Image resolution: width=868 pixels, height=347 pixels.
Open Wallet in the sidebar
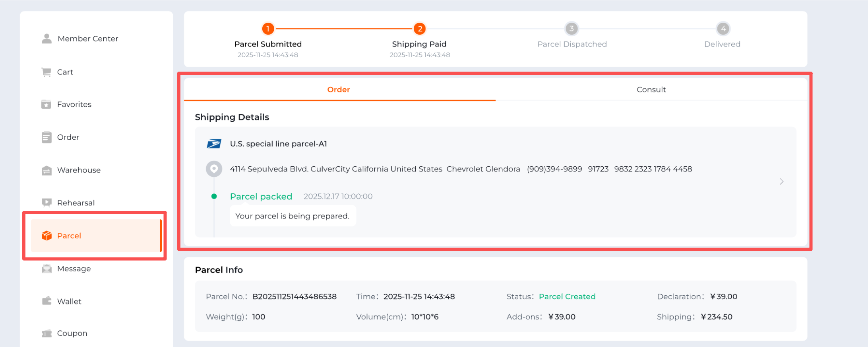[69, 301]
